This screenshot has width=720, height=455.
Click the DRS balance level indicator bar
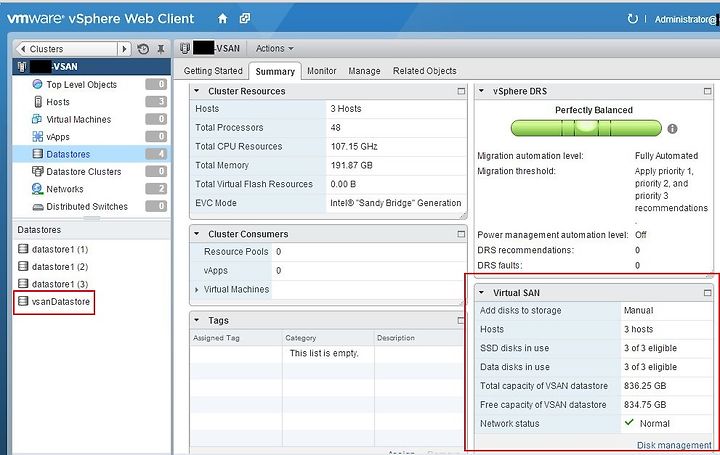586,128
